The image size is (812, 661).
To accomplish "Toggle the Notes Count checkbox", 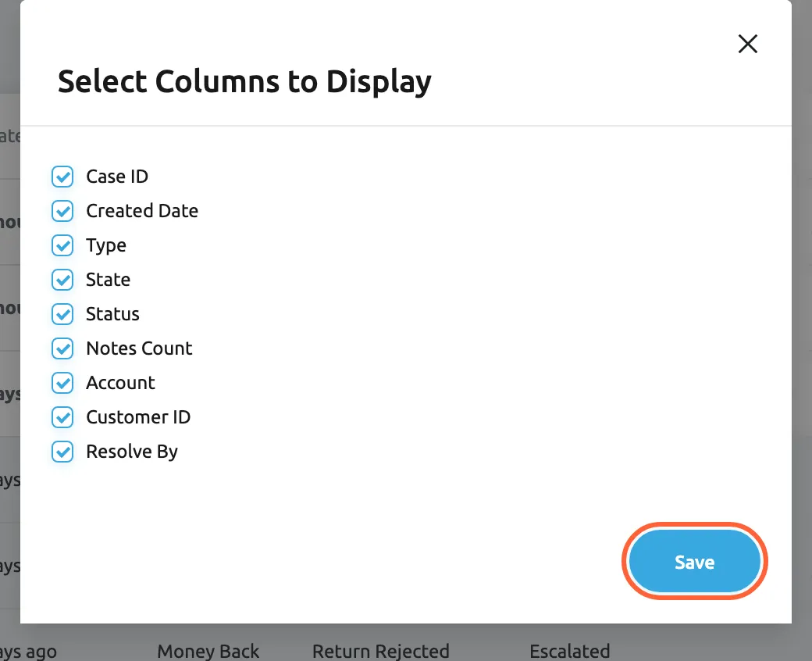I will click(62, 348).
